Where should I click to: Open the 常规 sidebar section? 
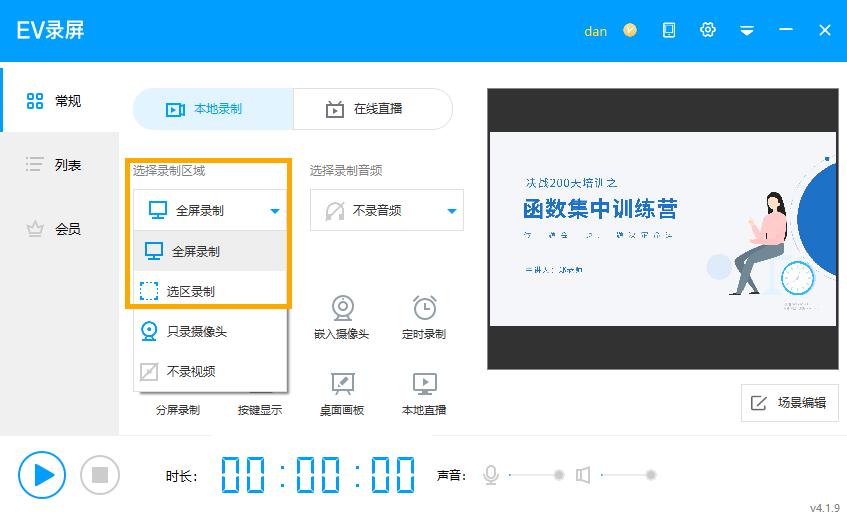click(x=59, y=100)
